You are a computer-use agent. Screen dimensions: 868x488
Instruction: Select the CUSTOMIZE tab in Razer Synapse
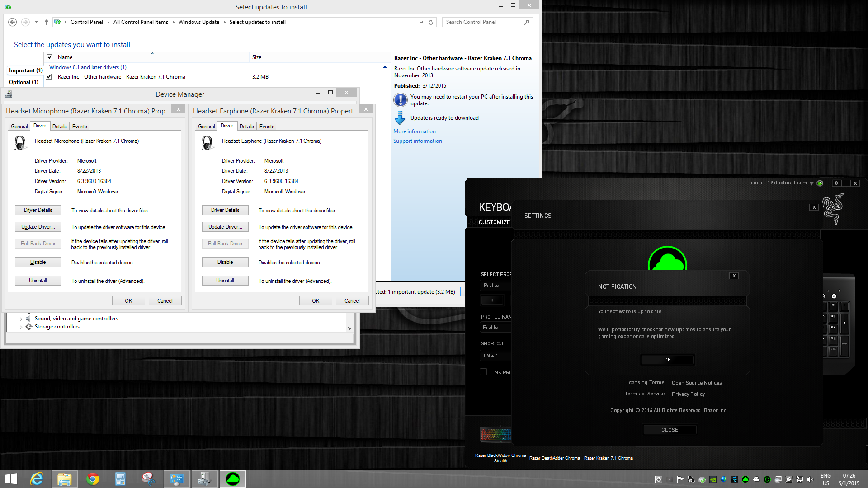tap(494, 222)
